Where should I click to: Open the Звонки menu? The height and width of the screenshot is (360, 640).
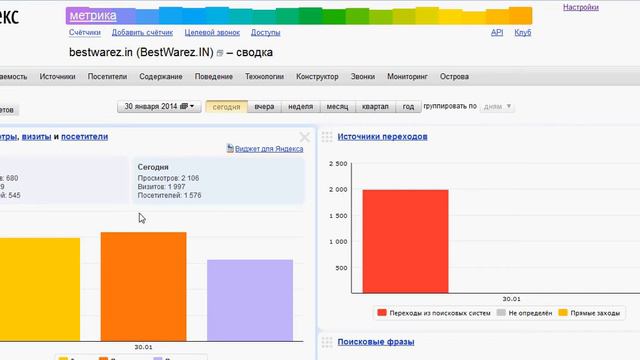pyautogui.click(x=362, y=76)
